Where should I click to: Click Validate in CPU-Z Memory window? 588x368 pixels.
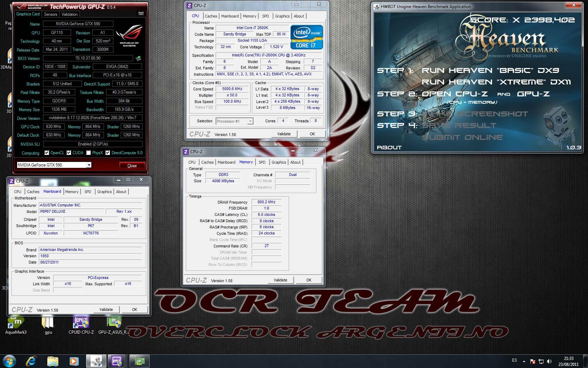pos(280,280)
